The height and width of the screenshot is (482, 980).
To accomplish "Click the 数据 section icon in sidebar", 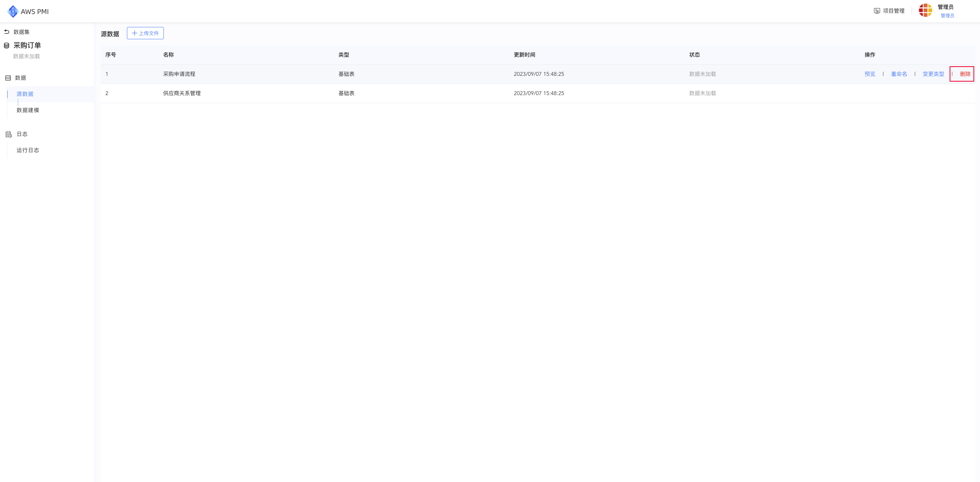I will (x=8, y=78).
